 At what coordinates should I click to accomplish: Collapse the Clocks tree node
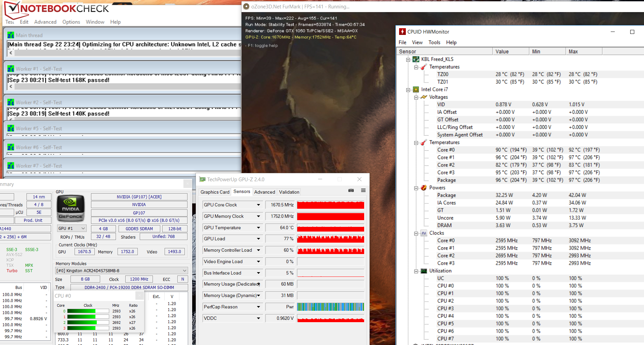coord(416,233)
